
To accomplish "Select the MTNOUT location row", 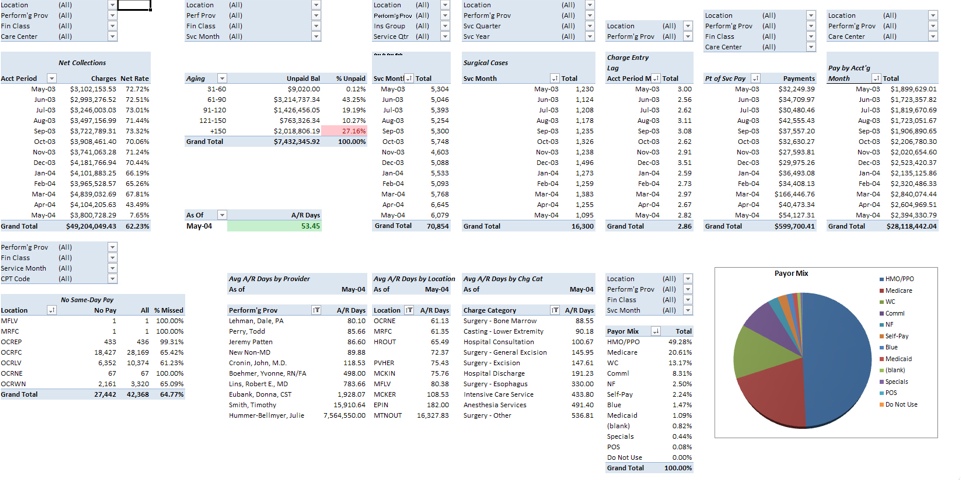I will tap(411, 415).
